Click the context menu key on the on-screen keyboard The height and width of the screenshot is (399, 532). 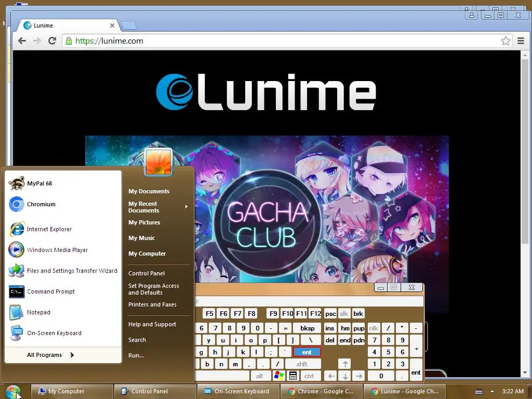[x=293, y=376]
